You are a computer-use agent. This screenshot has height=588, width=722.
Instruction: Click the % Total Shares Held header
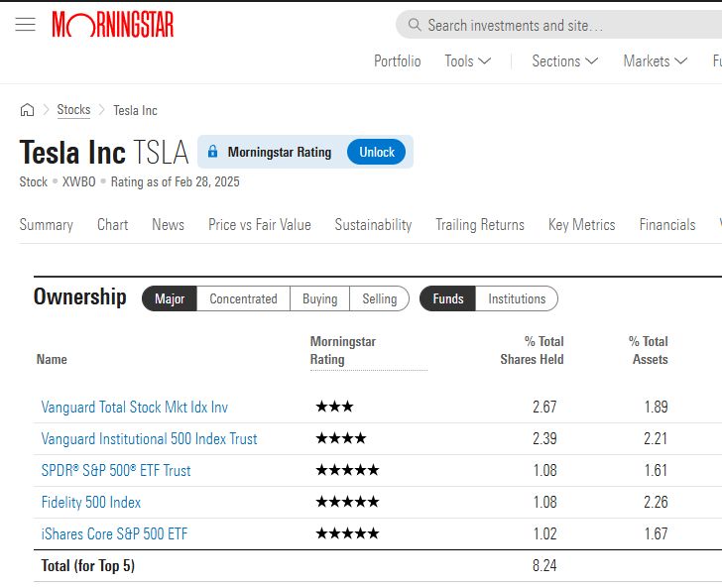(532, 350)
